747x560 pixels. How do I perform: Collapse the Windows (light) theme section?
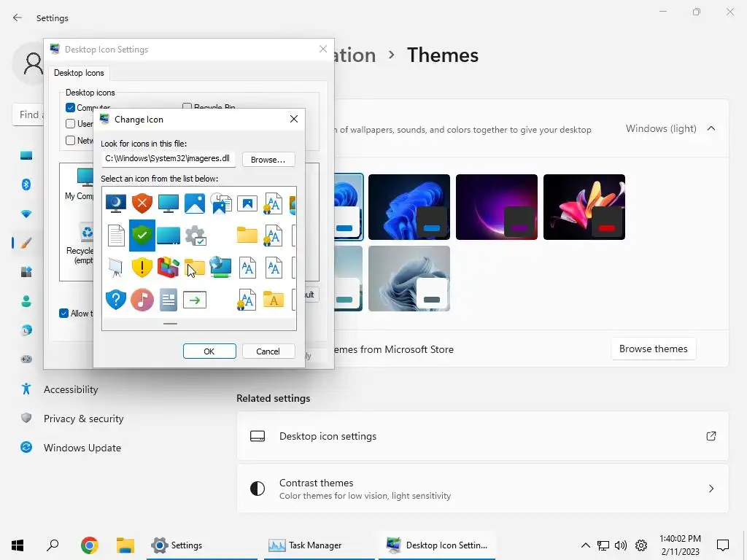pyautogui.click(x=711, y=128)
